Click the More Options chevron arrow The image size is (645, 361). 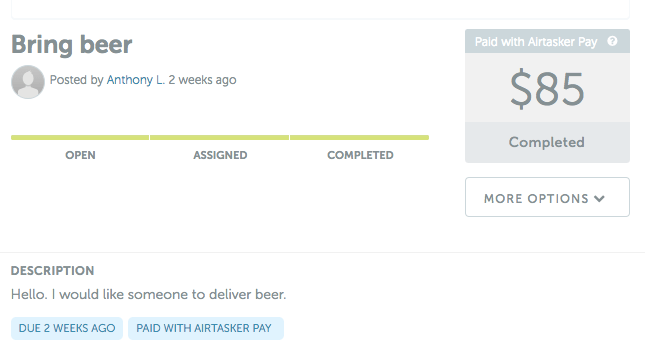coord(599,199)
